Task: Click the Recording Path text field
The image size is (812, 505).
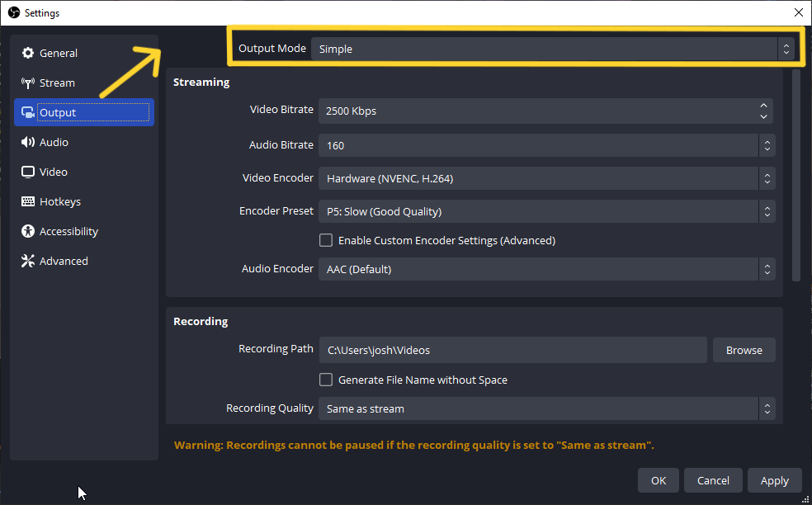Action: pyautogui.click(x=512, y=350)
